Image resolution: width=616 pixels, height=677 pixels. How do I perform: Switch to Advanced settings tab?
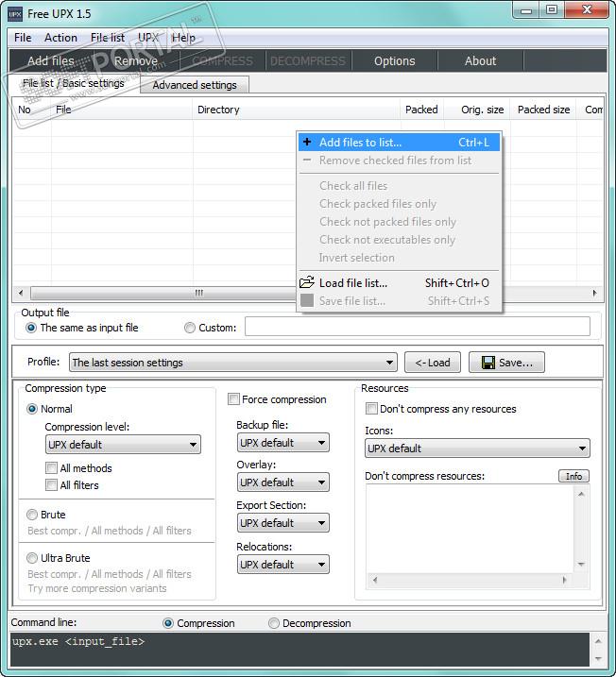[195, 85]
